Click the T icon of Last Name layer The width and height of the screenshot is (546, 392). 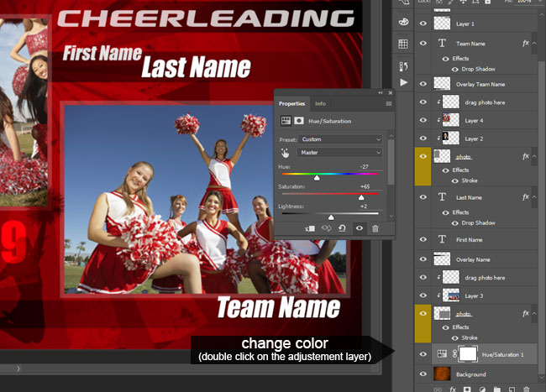click(442, 197)
